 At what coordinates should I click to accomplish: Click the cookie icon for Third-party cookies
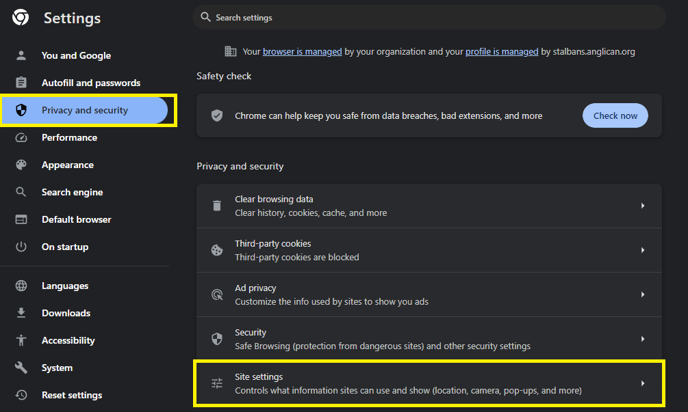[217, 250]
